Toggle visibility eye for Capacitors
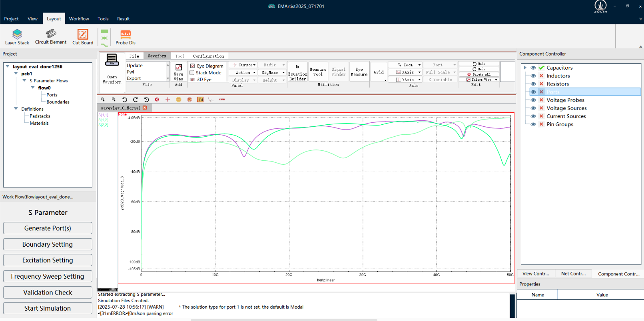 coord(533,68)
